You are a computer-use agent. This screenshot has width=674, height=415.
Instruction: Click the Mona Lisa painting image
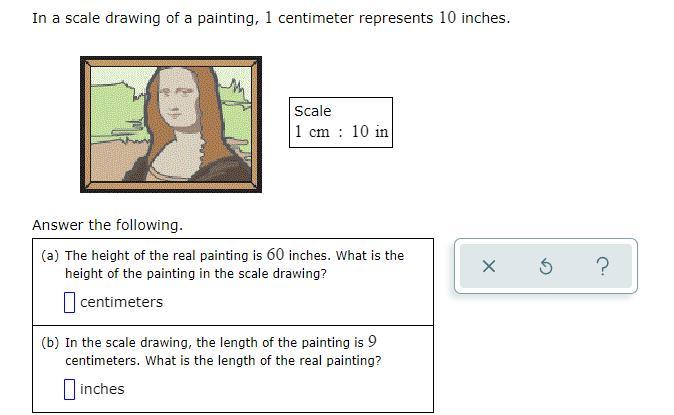pyautogui.click(x=171, y=125)
